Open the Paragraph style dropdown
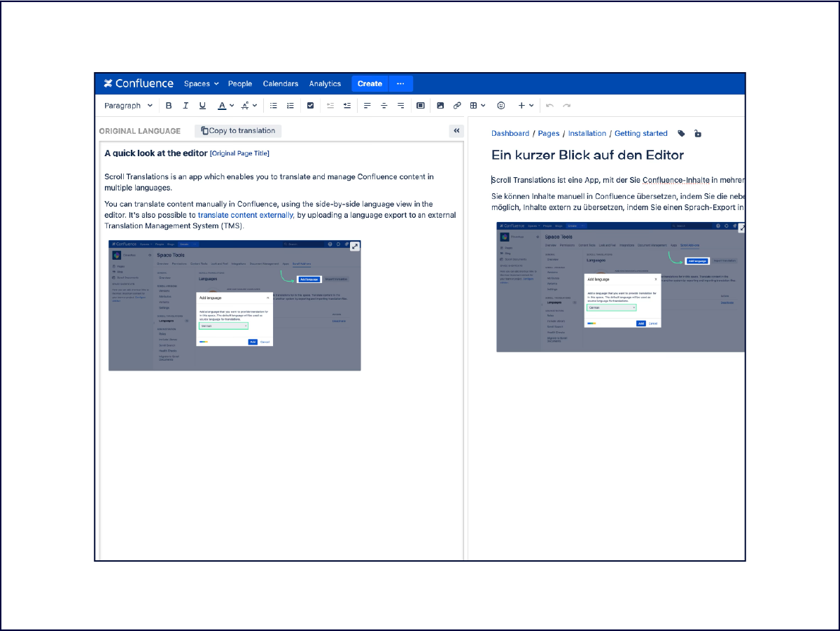This screenshot has height=631, width=840. [x=128, y=106]
